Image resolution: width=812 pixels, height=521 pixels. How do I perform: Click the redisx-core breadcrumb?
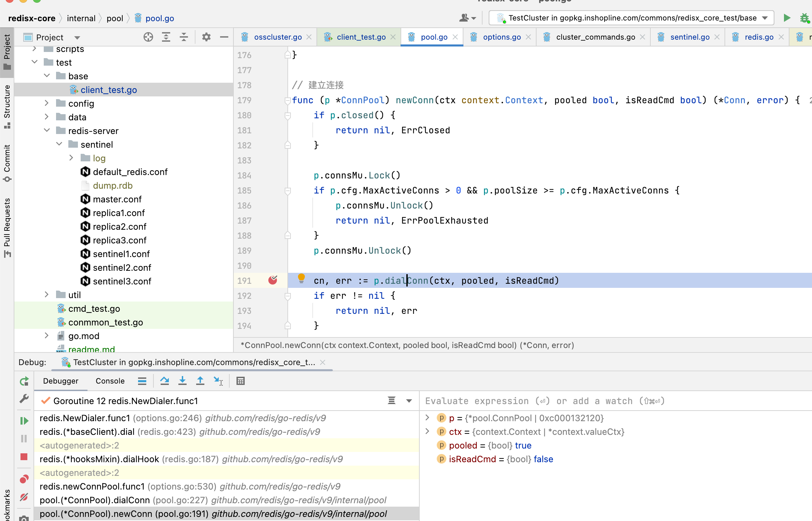[32, 18]
